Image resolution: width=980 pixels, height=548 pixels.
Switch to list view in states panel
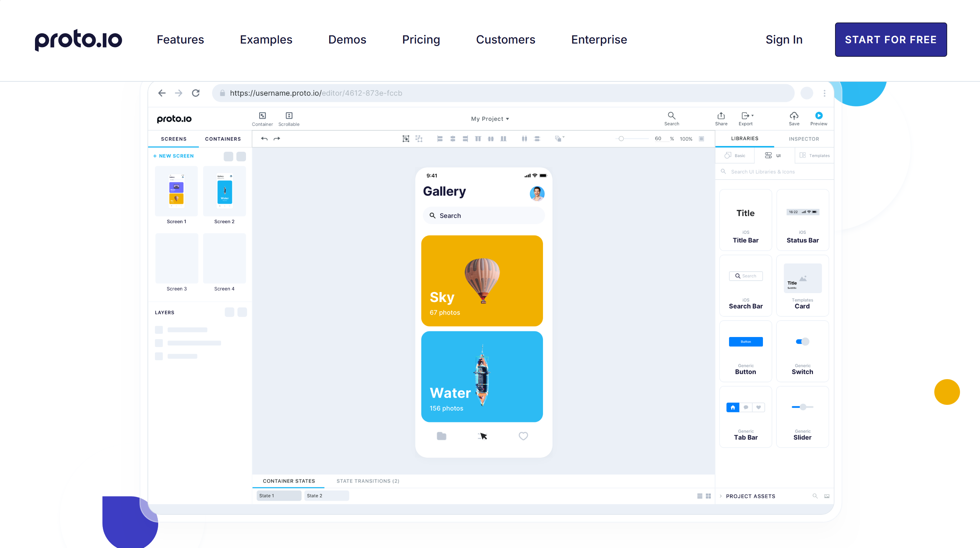point(700,496)
